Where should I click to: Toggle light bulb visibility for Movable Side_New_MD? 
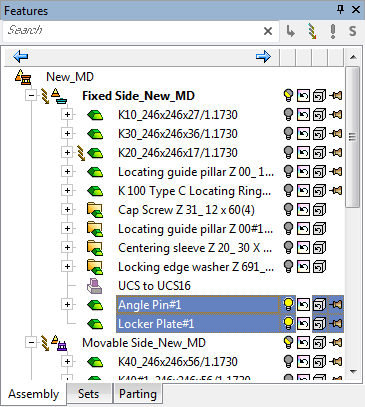pyautogui.click(x=288, y=343)
